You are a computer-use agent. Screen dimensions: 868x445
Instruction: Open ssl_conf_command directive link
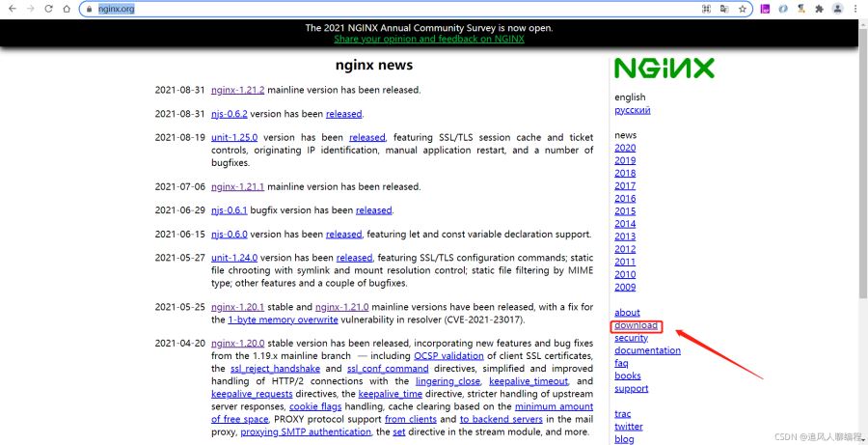tap(388, 369)
